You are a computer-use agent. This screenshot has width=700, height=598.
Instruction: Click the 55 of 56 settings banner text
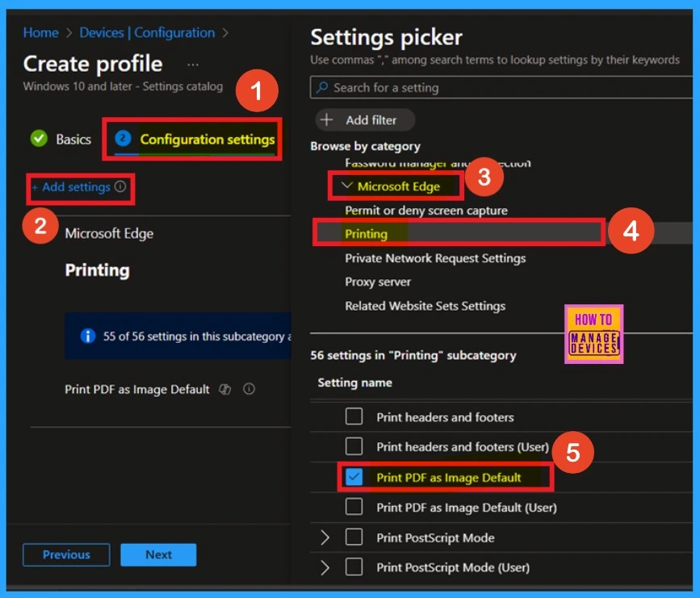pyautogui.click(x=197, y=336)
